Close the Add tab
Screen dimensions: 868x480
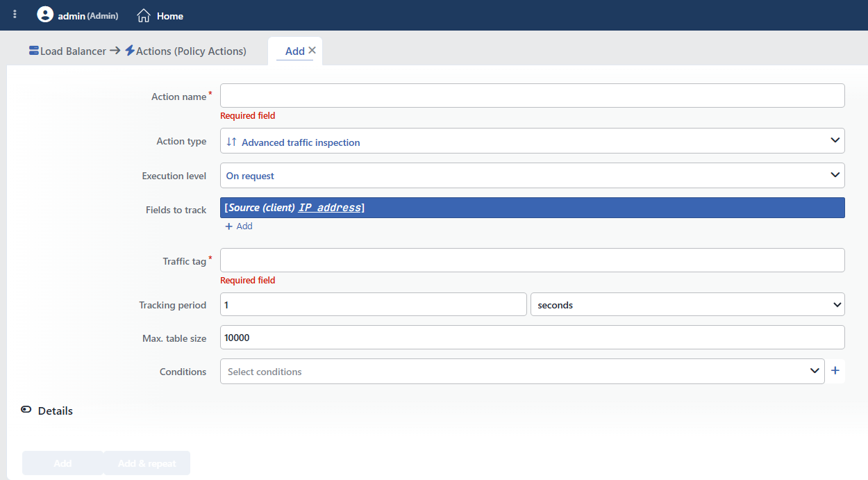point(312,50)
